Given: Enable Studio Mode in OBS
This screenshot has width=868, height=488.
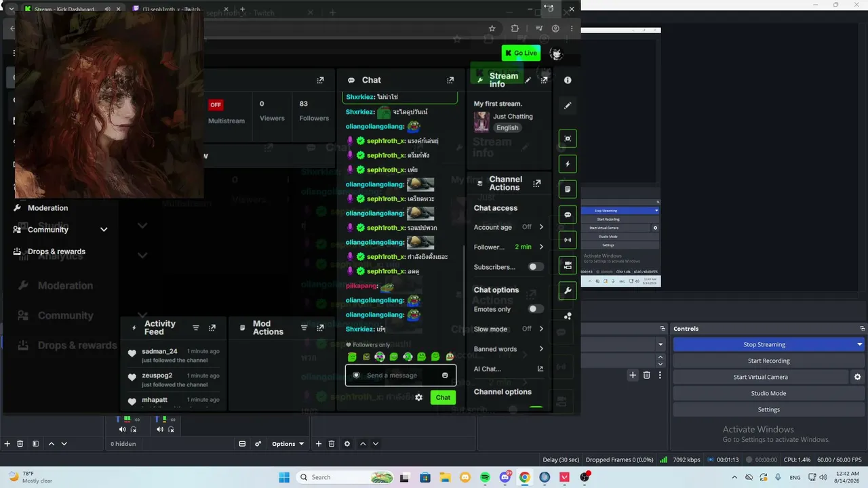Looking at the screenshot, I should 768,393.
